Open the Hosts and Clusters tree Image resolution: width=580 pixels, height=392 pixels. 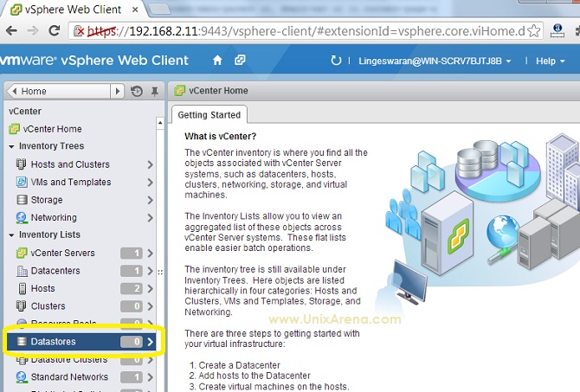pos(70,164)
